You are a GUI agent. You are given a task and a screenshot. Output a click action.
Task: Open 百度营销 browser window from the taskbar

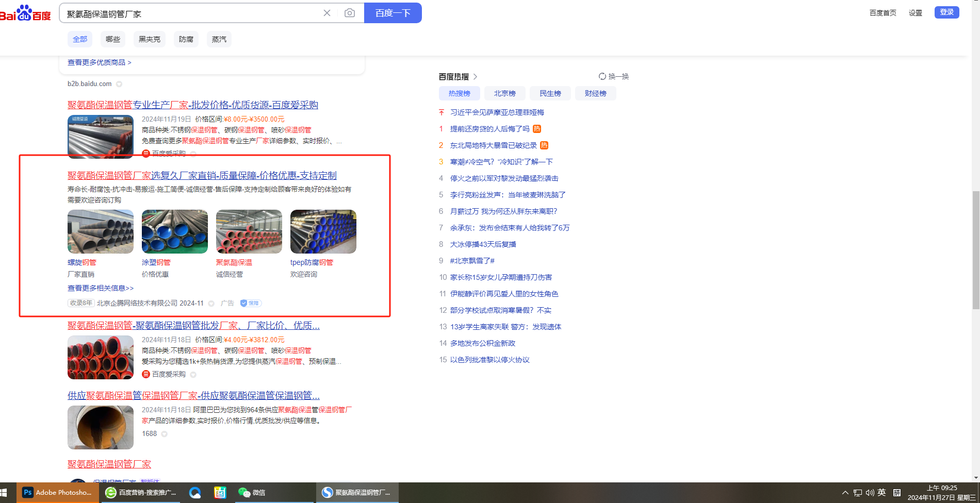141,493
